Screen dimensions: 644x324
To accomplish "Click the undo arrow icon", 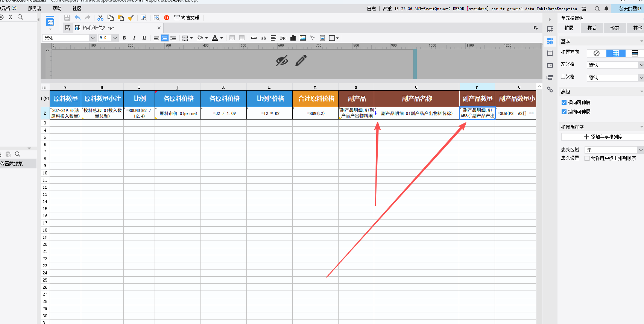I will [x=77, y=18].
